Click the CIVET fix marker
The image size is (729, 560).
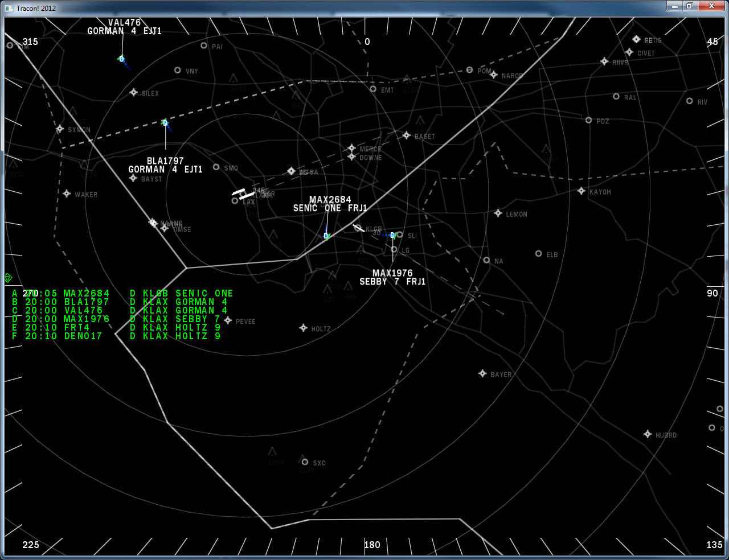[629, 52]
